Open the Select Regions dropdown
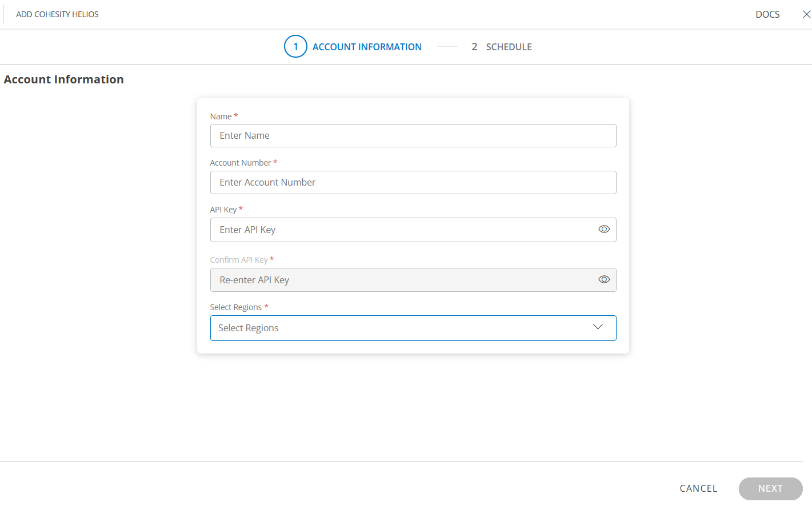Screen dimensions: 812x514 tap(413, 328)
